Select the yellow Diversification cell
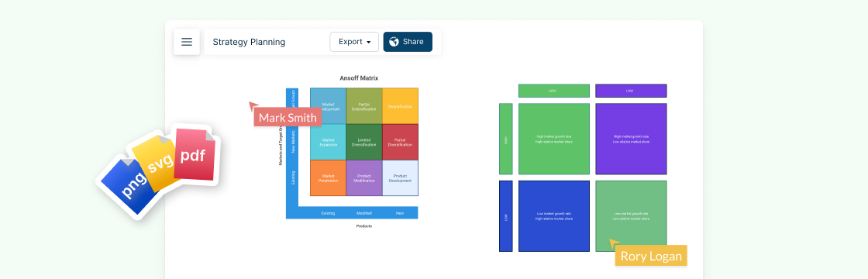Screen dimensions: 868x279 tap(400, 105)
